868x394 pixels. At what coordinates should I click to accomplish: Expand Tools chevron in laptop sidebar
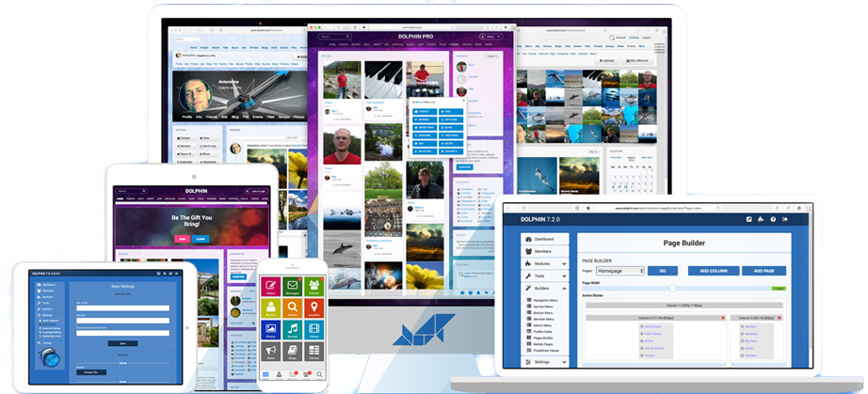565,276
